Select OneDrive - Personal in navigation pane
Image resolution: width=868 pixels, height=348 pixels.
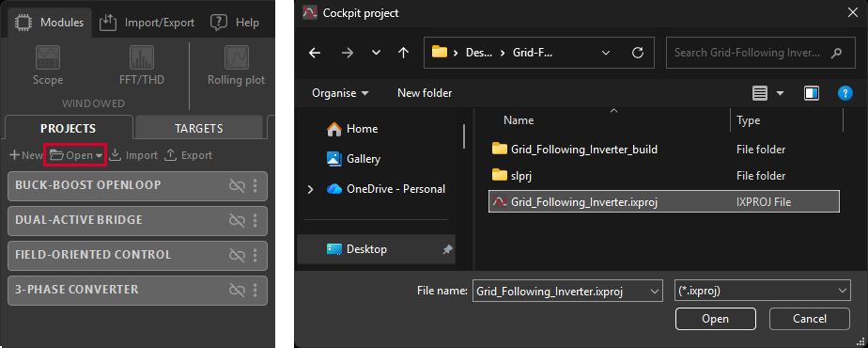[x=386, y=189]
